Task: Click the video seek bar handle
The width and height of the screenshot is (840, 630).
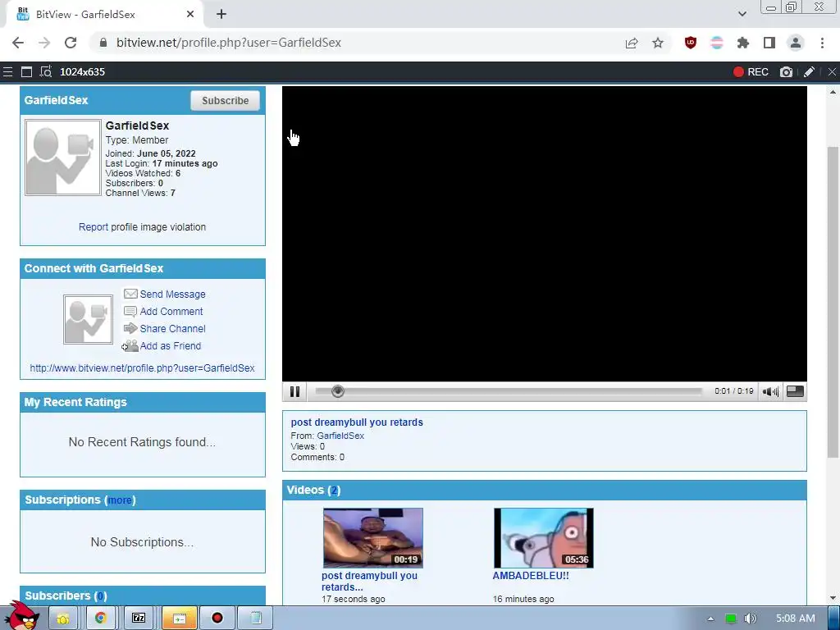Action: coord(337,391)
